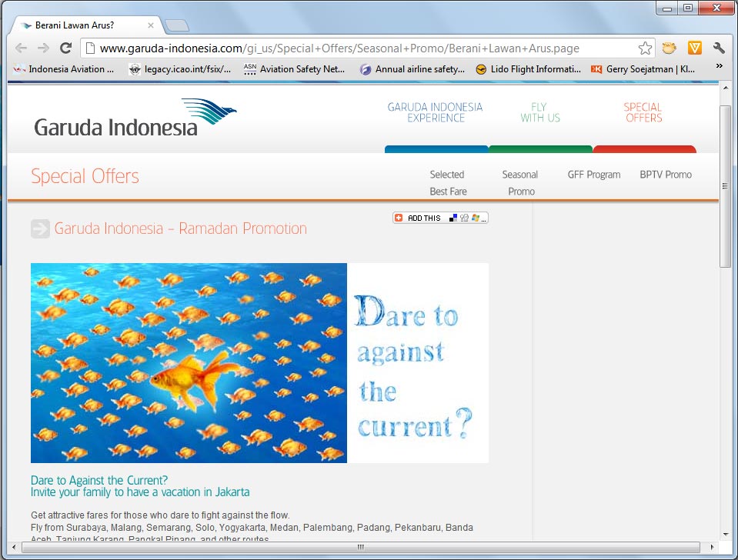Click the horizontal scrollbar thumb
This screenshot has width=738, height=560.
click(x=360, y=547)
